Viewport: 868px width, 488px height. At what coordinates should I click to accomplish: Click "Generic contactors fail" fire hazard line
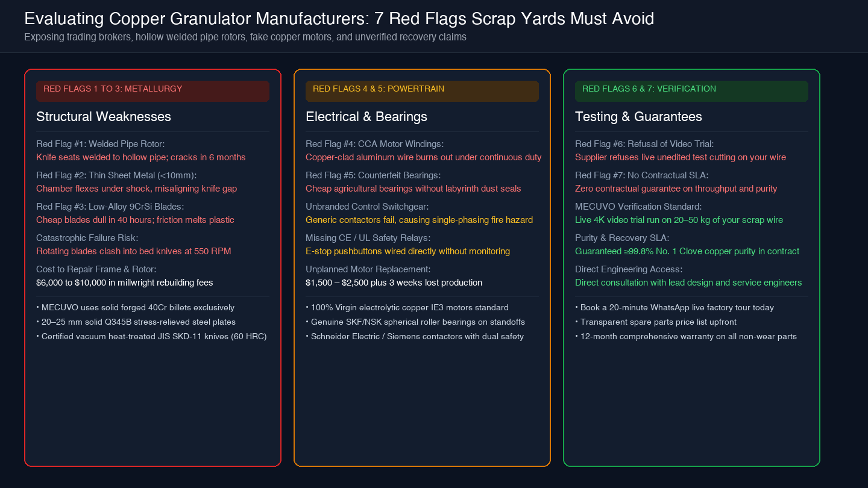[x=420, y=220]
